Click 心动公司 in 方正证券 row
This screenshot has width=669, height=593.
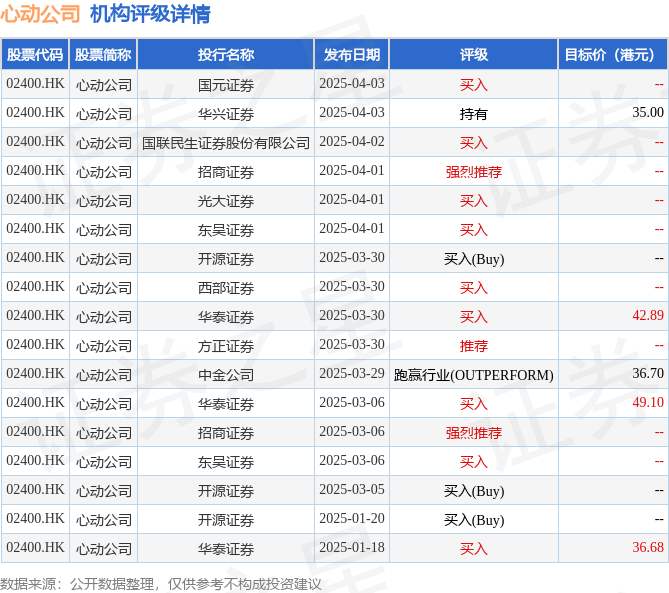coord(104,346)
